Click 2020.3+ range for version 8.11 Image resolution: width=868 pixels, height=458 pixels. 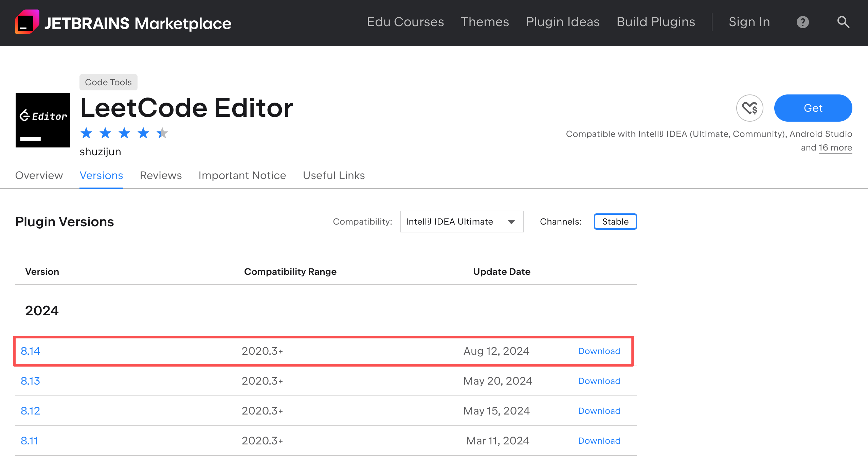[x=262, y=441]
